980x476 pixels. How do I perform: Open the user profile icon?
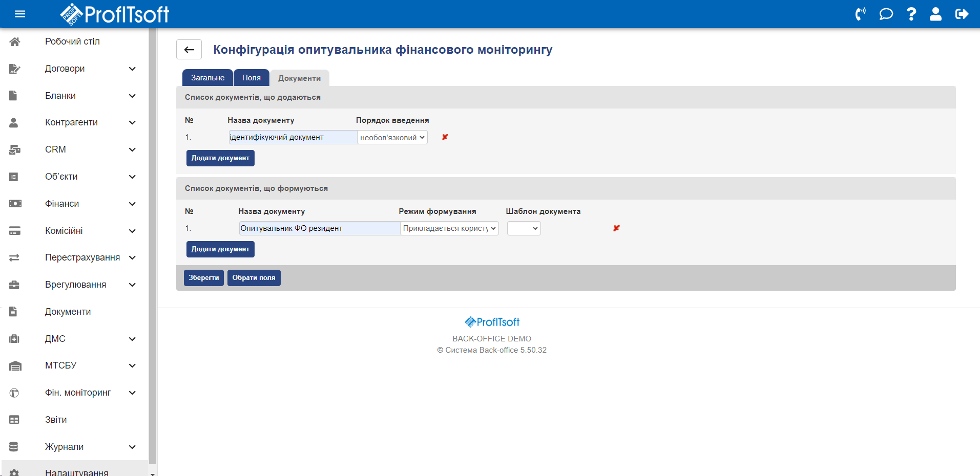935,14
